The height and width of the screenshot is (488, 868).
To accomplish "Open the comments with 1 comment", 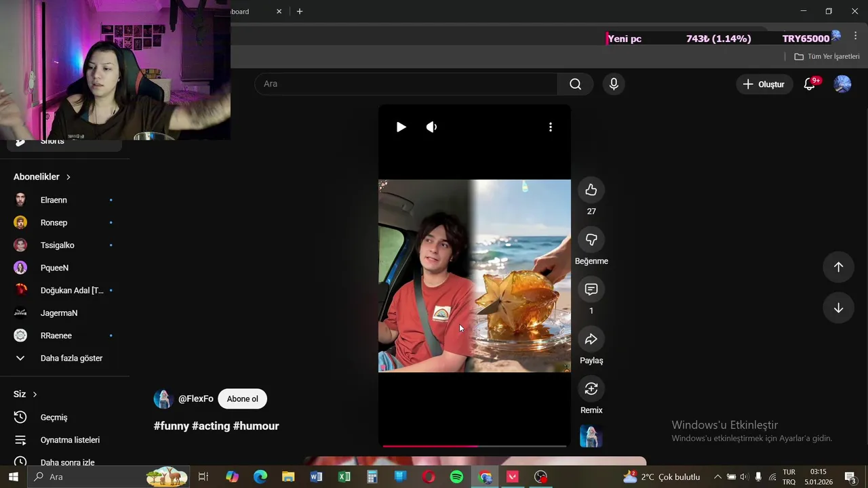I will (591, 289).
